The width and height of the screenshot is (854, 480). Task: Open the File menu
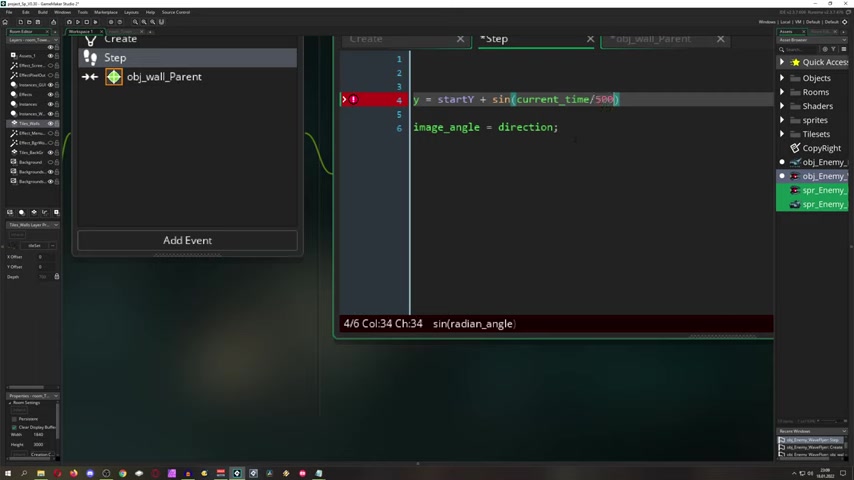tap(9, 12)
